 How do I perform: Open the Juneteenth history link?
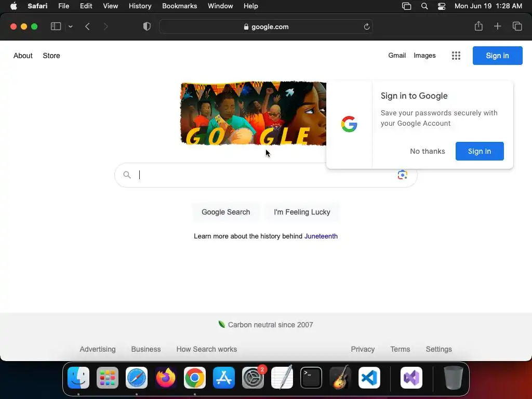tap(321, 236)
